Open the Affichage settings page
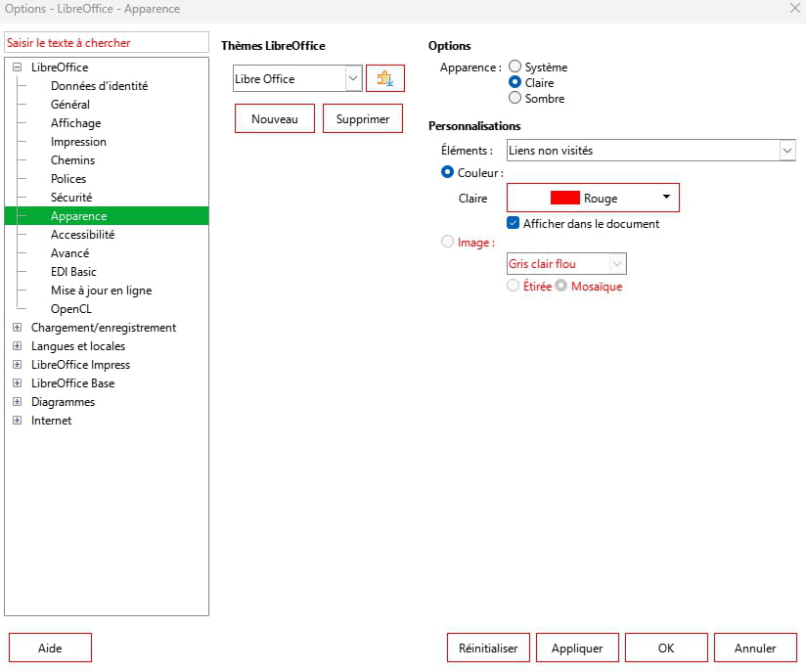This screenshot has width=806, height=672. coord(75,123)
